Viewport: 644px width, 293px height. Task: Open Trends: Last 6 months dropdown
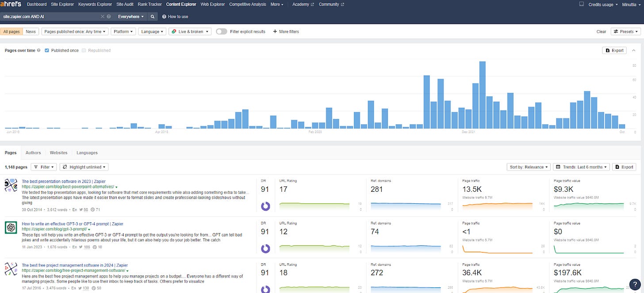tap(582, 167)
